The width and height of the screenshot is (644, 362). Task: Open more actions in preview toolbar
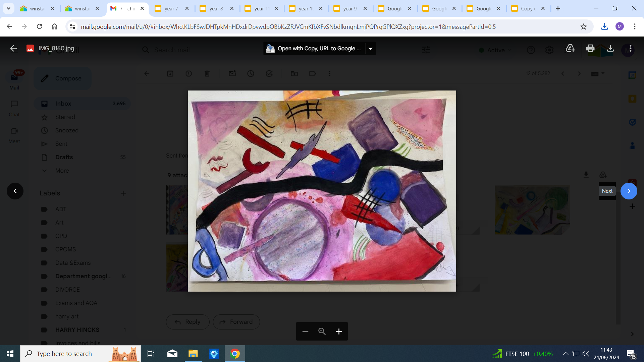(631, 48)
